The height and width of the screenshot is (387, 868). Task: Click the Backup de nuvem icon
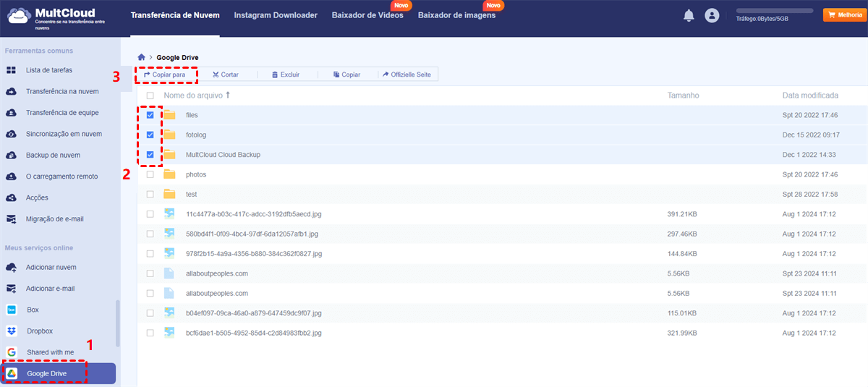click(x=11, y=155)
